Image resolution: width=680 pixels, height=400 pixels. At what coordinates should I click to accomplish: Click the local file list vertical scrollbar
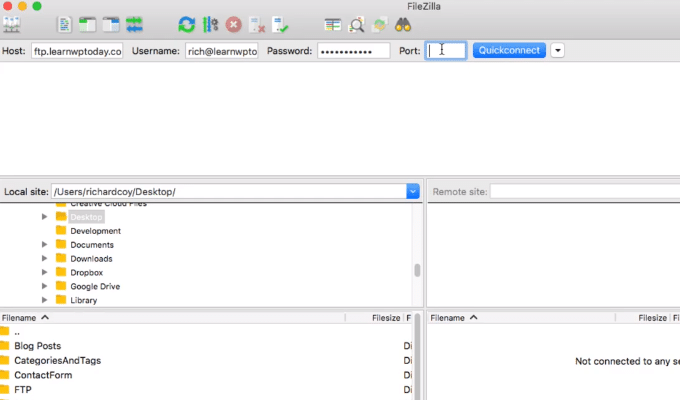point(417,356)
